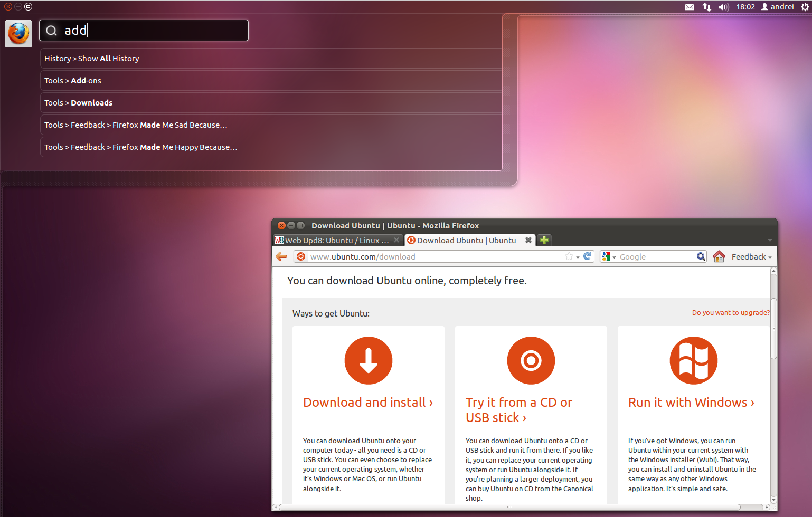Image resolution: width=812 pixels, height=517 pixels.
Task: Close the 'Web Upd8' tab
Action: click(396, 240)
